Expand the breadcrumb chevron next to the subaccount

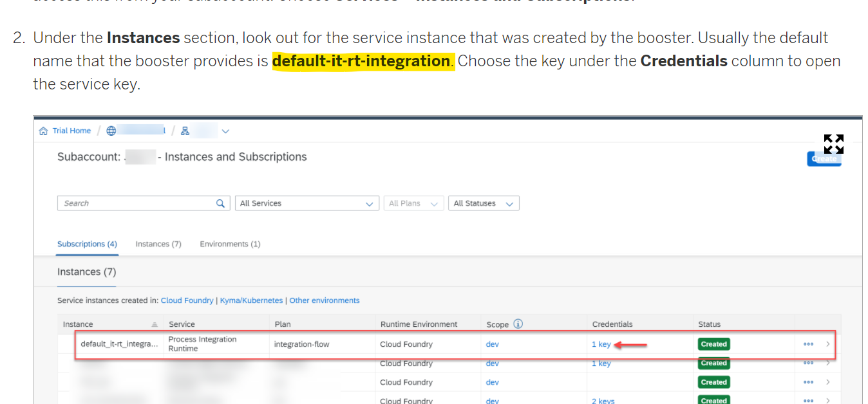tap(225, 131)
